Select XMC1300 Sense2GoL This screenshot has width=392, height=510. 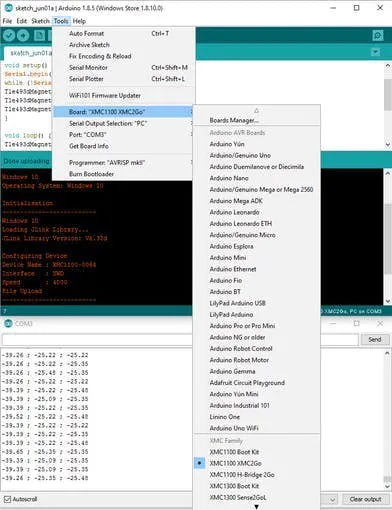tap(257, 497)
